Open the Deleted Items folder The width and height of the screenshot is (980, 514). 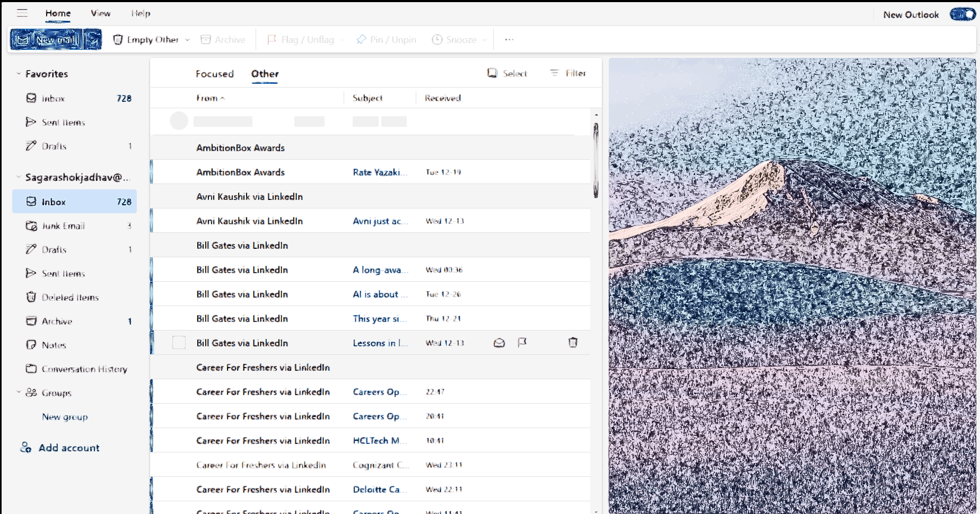point(74,298)
